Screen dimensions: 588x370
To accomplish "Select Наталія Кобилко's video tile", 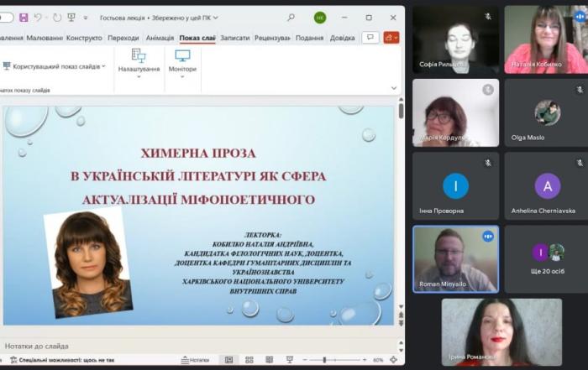I will [546, 39].
